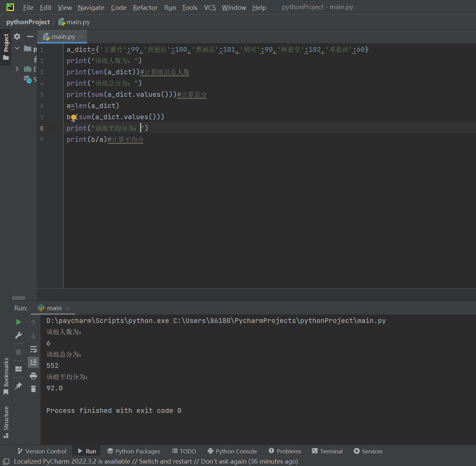Click the down stack trace arrow
The width and height of the screenshot is (476, 466).
coord(33,336)
